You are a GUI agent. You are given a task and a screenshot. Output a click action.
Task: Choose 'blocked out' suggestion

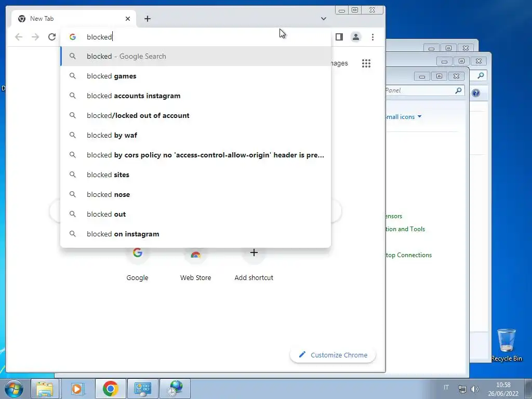[x=195, y=214]
